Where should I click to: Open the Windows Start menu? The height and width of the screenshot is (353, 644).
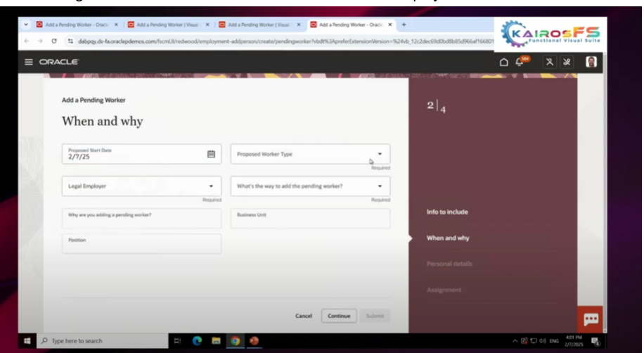[27, 341]
